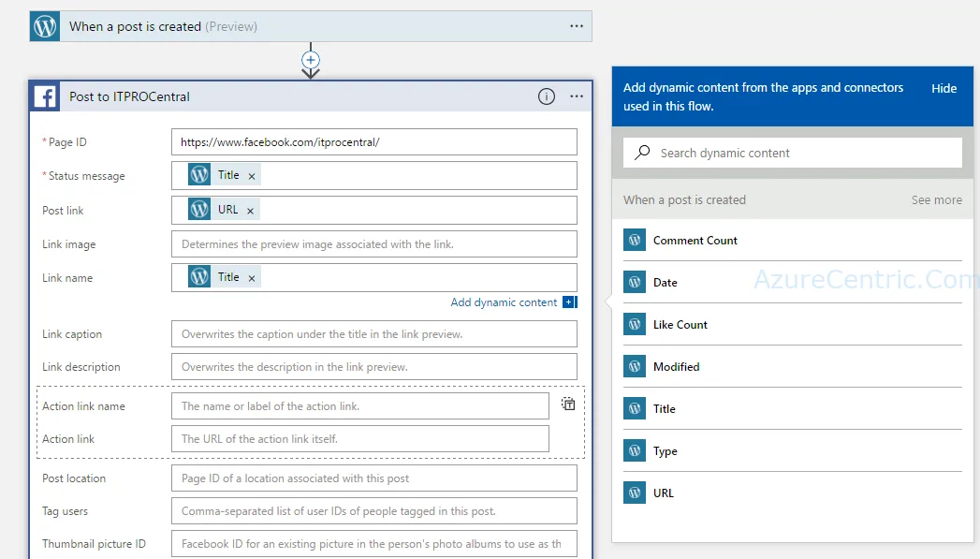The height and width of the screenshot is (559, 980).
Task: Focus the Search dynamic content box
Action: [x=793, y=153]
